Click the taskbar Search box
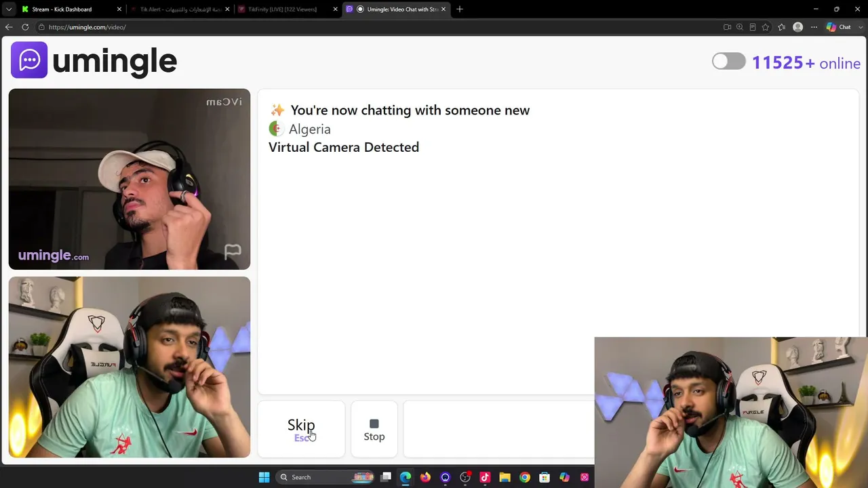The image size is (868, 488). (326, 477)
